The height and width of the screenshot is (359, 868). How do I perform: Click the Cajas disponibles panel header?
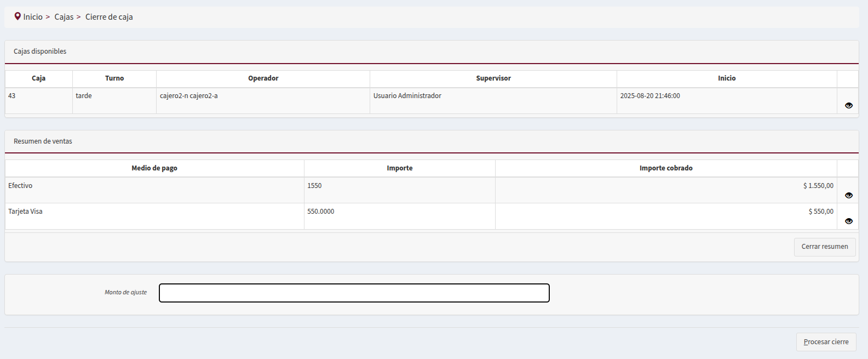tap(40, 52)
